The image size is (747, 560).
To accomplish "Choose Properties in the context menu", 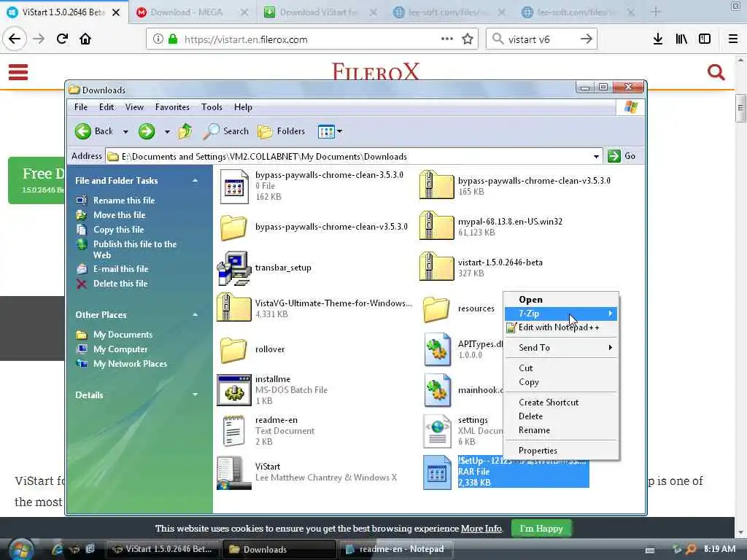I will tap(561, 451).
